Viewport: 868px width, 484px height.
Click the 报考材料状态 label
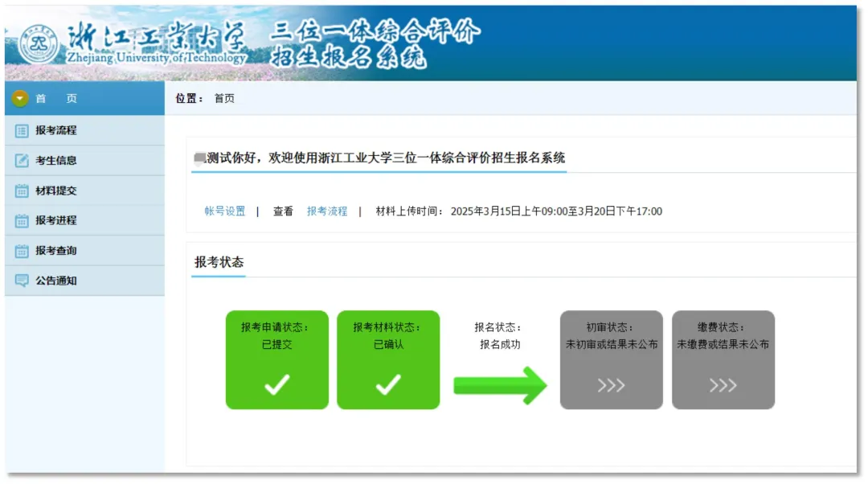387,327
